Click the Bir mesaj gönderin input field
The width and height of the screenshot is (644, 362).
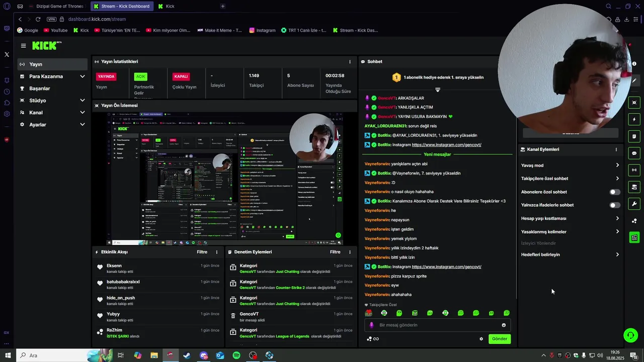click(x=438, y=325)
